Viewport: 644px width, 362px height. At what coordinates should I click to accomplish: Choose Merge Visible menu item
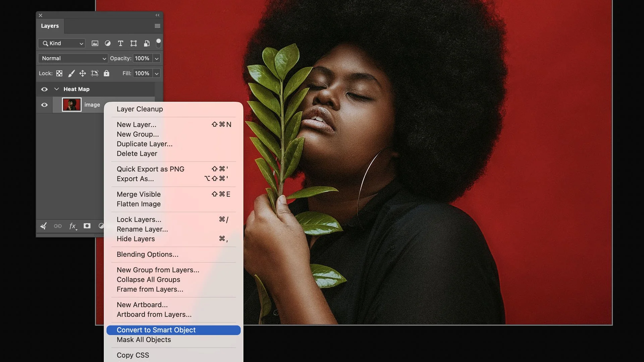[x=173, y=194]
